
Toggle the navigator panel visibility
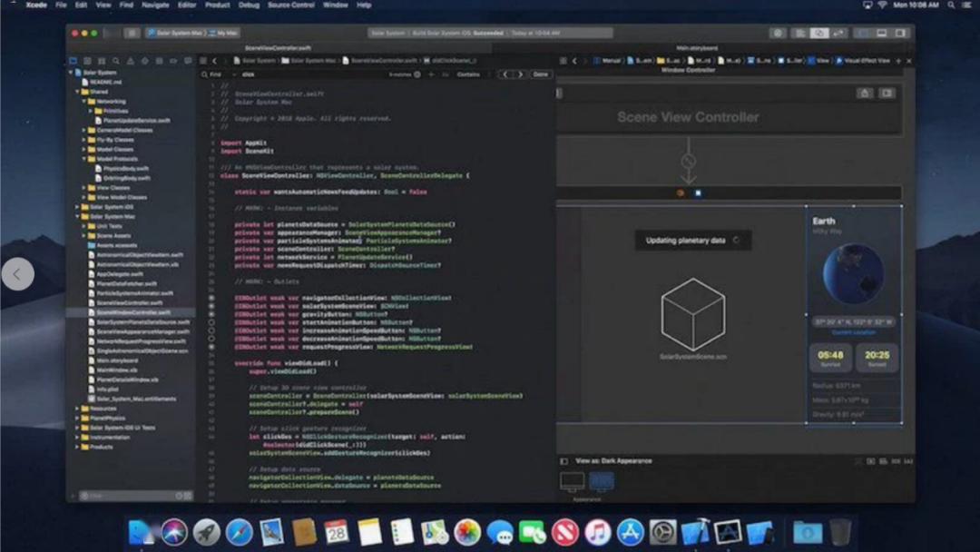point(863,33)
